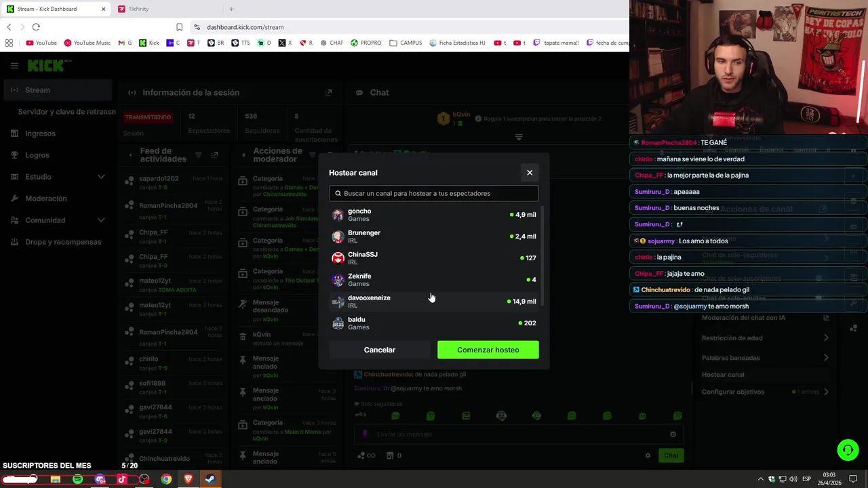Open Servidor y clave de retransmisión
The width and height of the screenshot is (868, 488).
coord(66,112)
